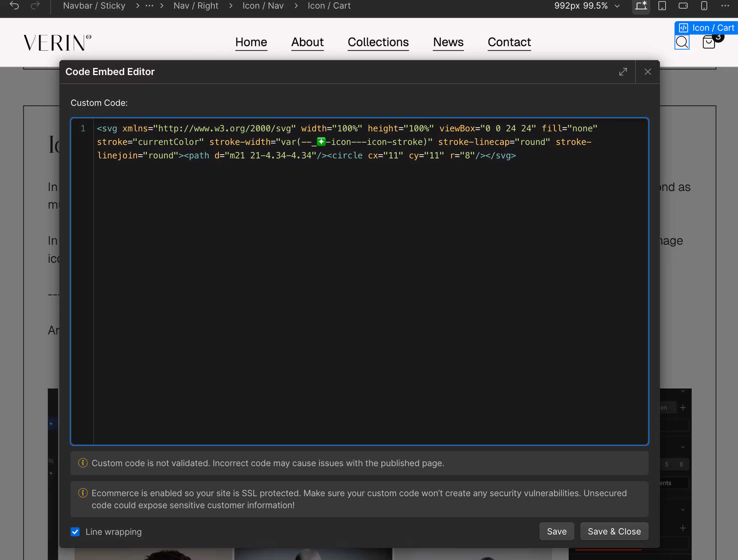
Task: Click the VERIN logo
Action: 57,42
